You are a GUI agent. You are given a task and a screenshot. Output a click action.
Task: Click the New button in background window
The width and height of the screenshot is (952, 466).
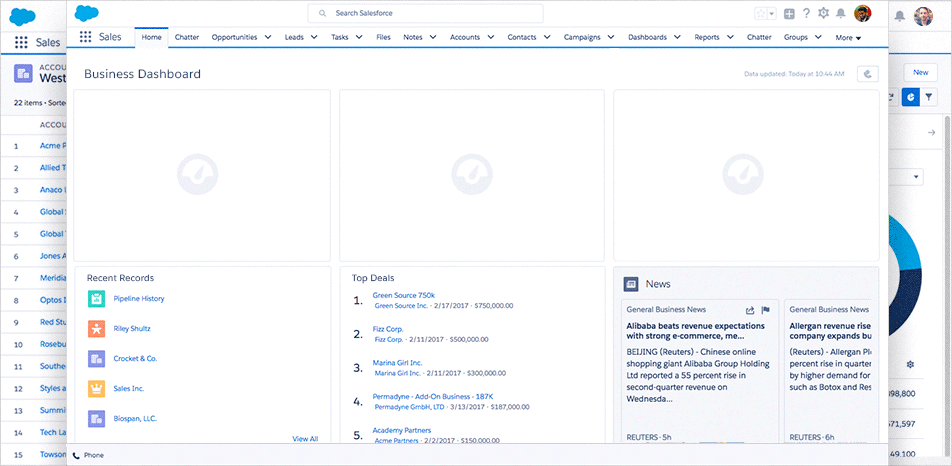click(921, 72)
